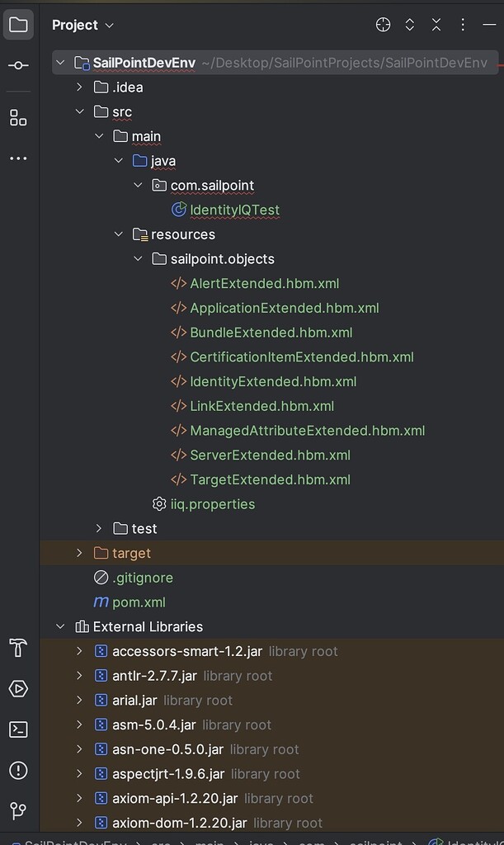Click the Expand Selected toolbar icon
Screen dimensions: 504x845
(x=409, y=25)
